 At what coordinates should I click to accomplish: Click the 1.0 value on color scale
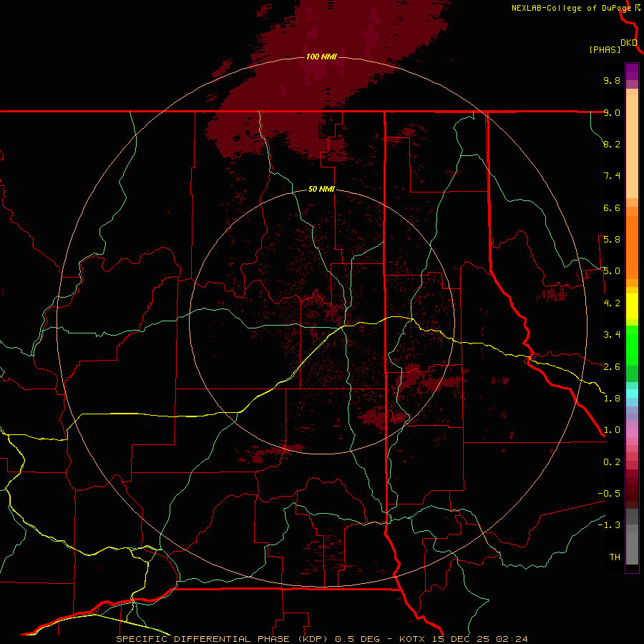click(x=612, y=430)
